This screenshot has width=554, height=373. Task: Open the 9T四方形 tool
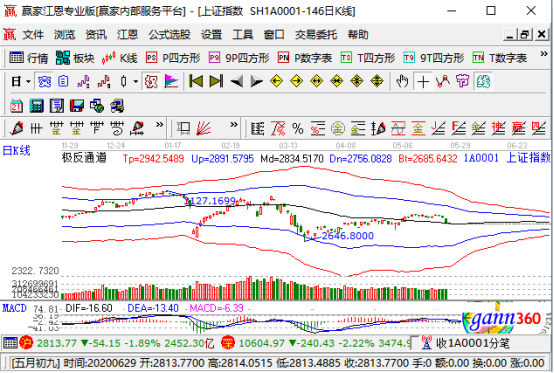(434, 58)
